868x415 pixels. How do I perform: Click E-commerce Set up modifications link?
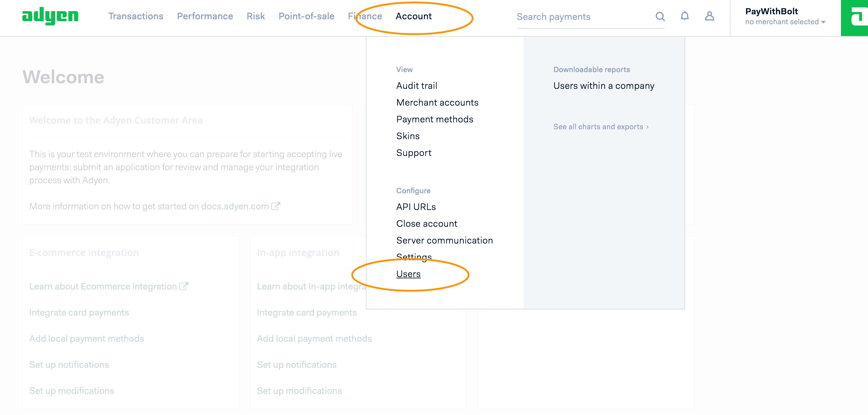point(71,391)
